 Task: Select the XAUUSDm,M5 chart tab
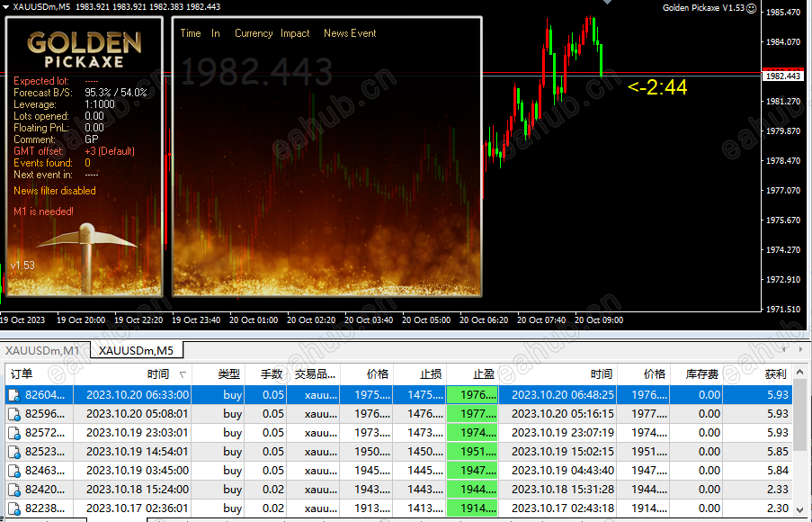click(136, 351)
